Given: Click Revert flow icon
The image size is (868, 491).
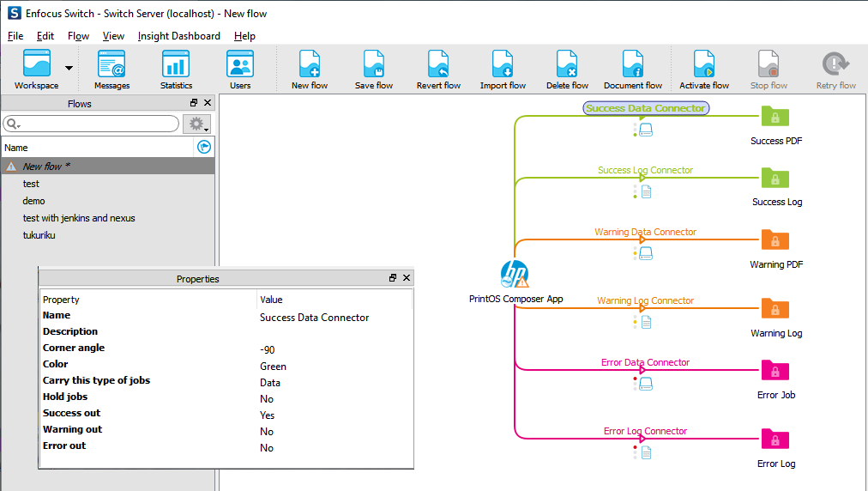Looking at the screenshot, I should (438, 70).
